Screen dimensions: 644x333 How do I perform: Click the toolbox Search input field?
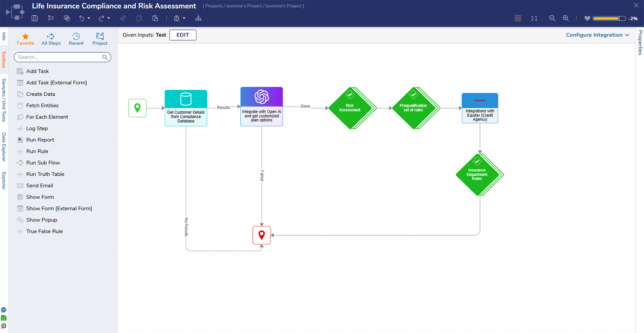click(58, 57)
